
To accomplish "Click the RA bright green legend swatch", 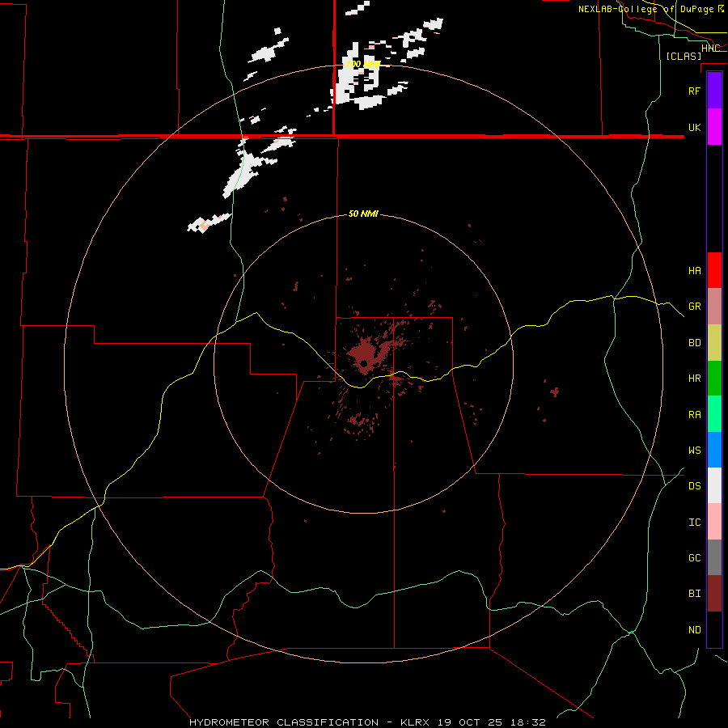I will 714,414.
